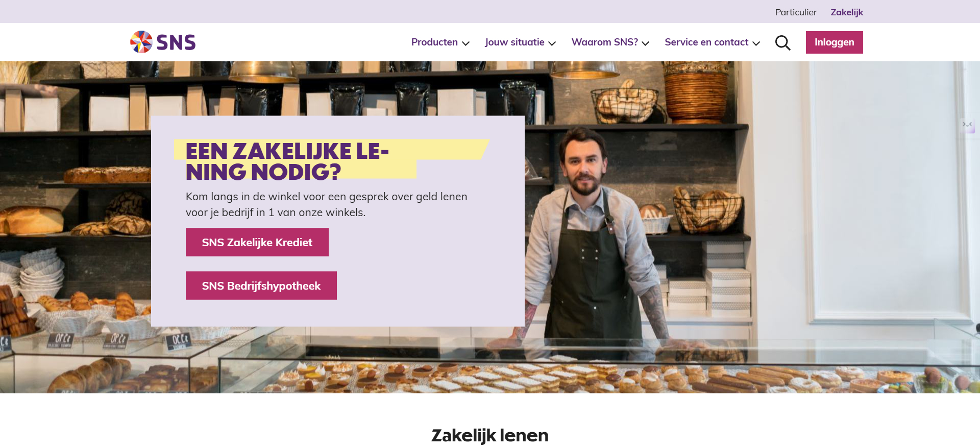Expand the Service en contact chevron
The width and height of the screenshot is (980, 448).
pyautogui.click(x=756, y=43)
